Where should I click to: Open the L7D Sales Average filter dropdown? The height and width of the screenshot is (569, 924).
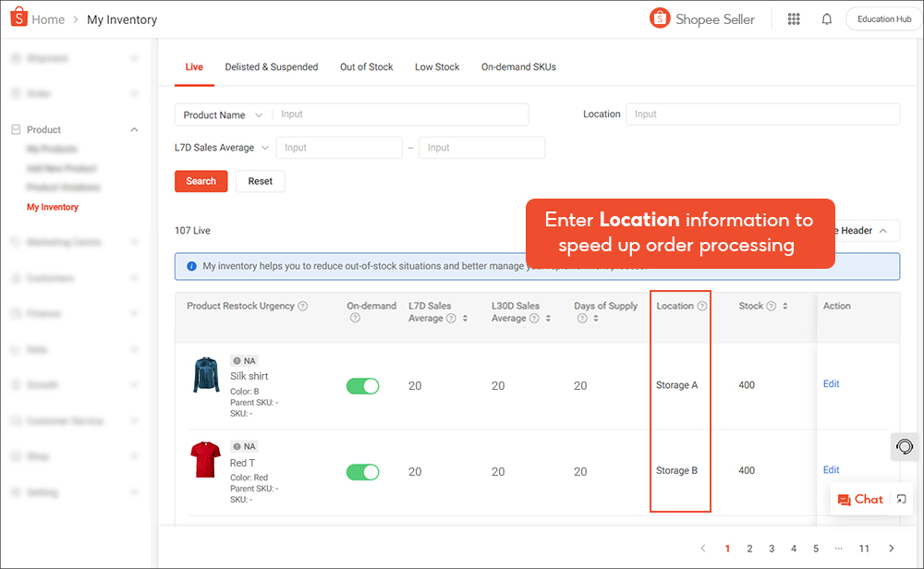click(x=222, y=147)
